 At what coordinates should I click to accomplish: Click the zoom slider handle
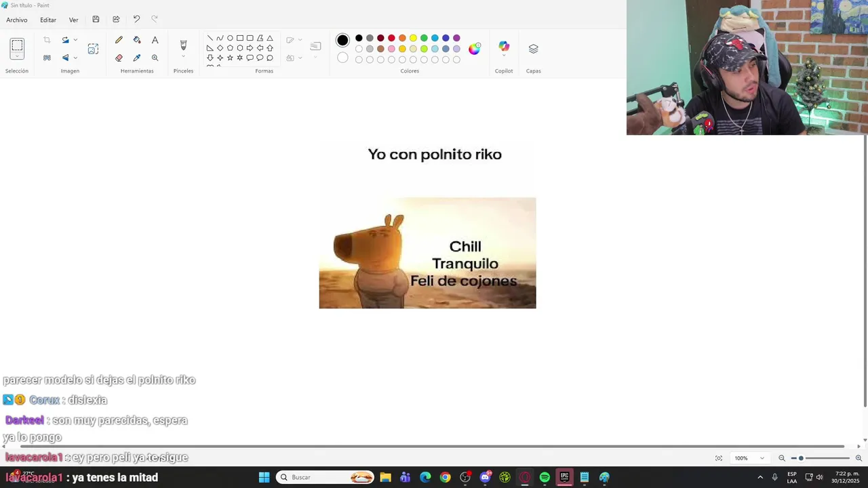tap(801, 458)
